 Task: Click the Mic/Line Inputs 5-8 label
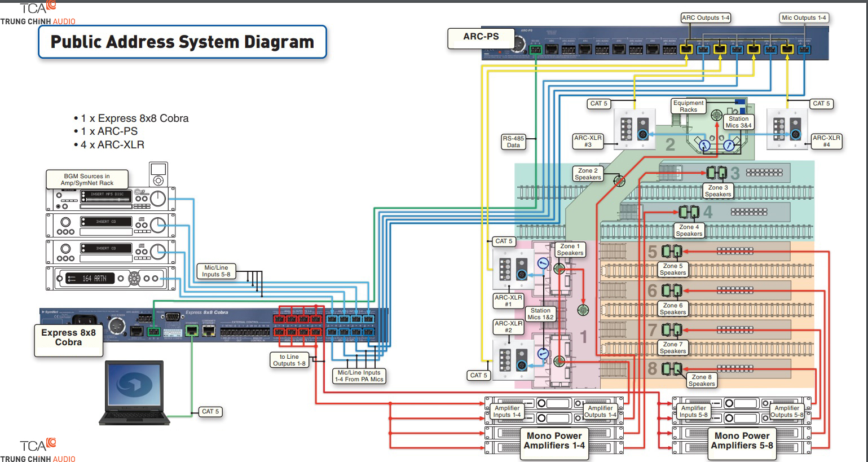point(216,271)
